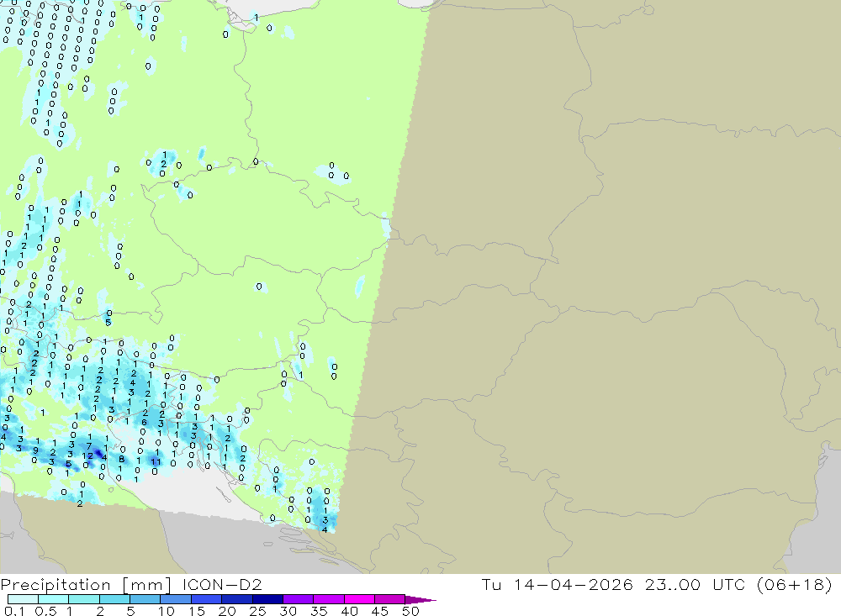Screen dimensions: 841x616
Task: Choose the 5–10 mm blue legend swatch
Action: [x=145, y=599]
